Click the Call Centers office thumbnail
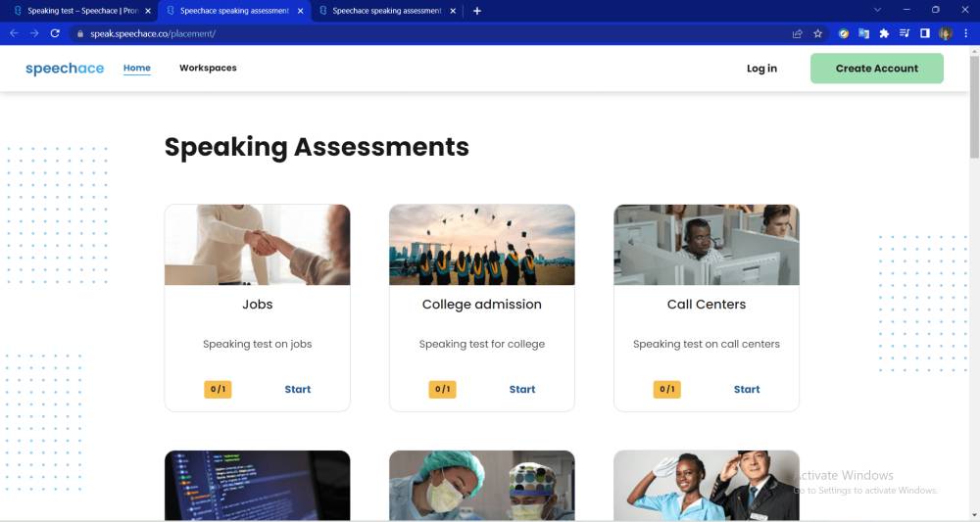This screenshot has width=980, height=522. (x=707, y=245)
